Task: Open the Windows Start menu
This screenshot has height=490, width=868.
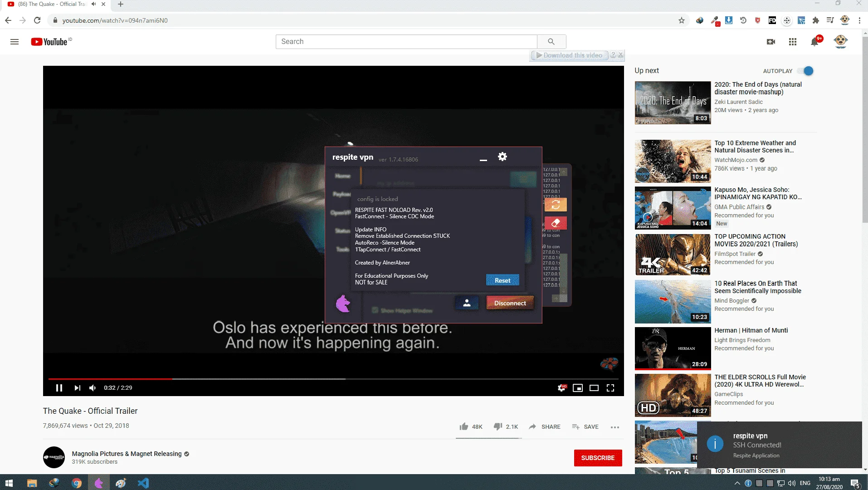Action: tap(9, 483)
